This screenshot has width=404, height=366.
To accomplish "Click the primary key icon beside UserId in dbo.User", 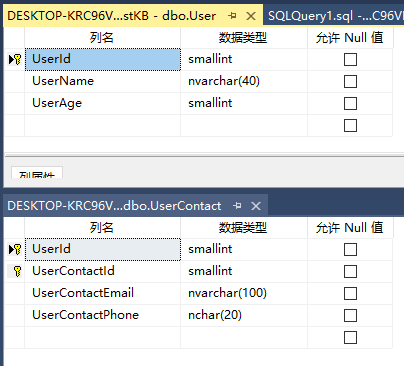I will tap(17, 59).
